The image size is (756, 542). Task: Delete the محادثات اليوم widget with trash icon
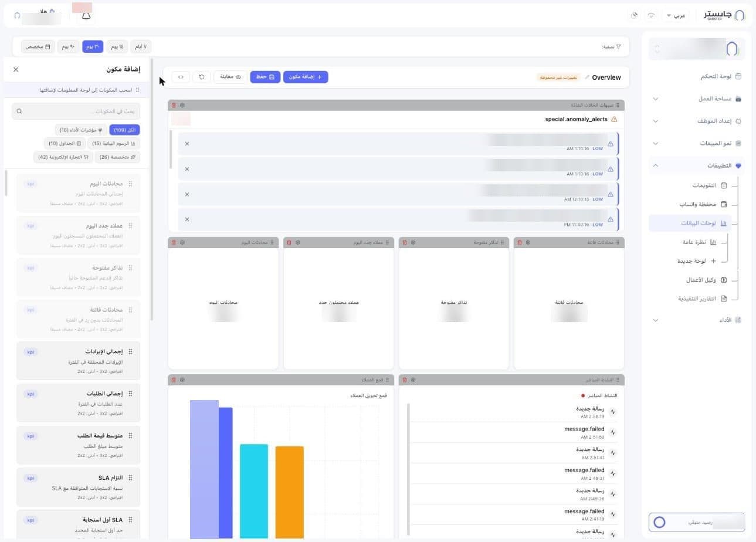coord(174,242)
